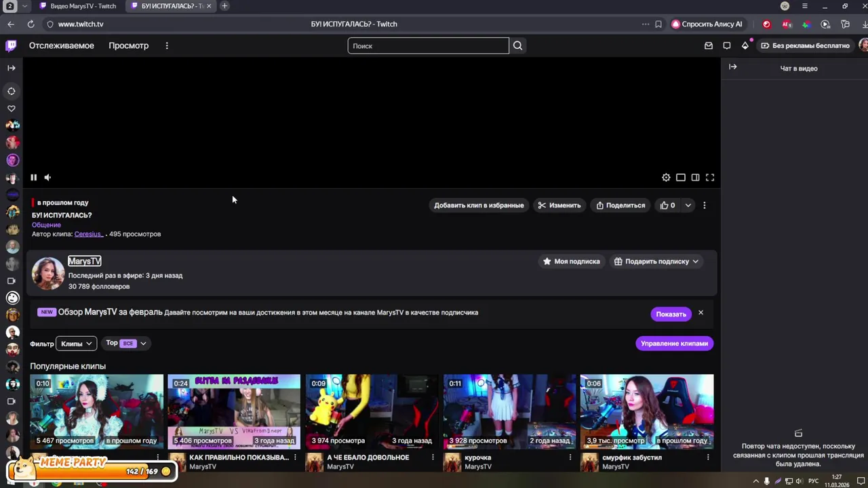Open picture-in-picture style player layout icon

click(x=681, y=178)
